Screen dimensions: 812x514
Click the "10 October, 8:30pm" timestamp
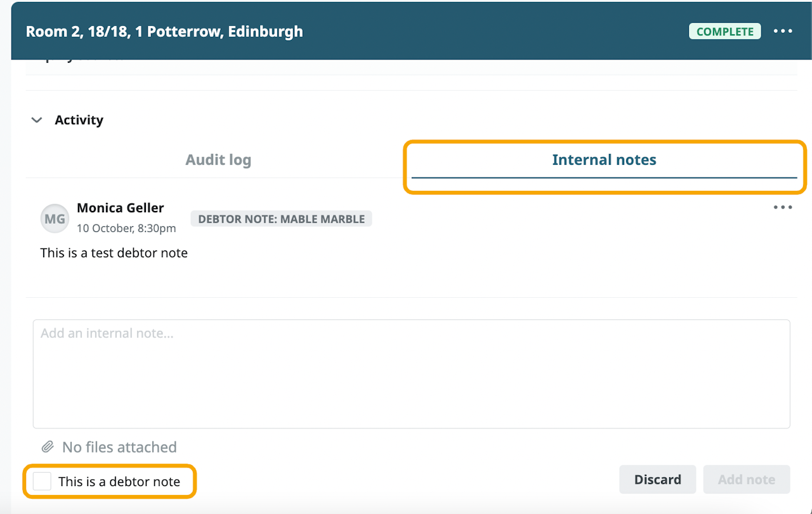[x=126, y=228]
